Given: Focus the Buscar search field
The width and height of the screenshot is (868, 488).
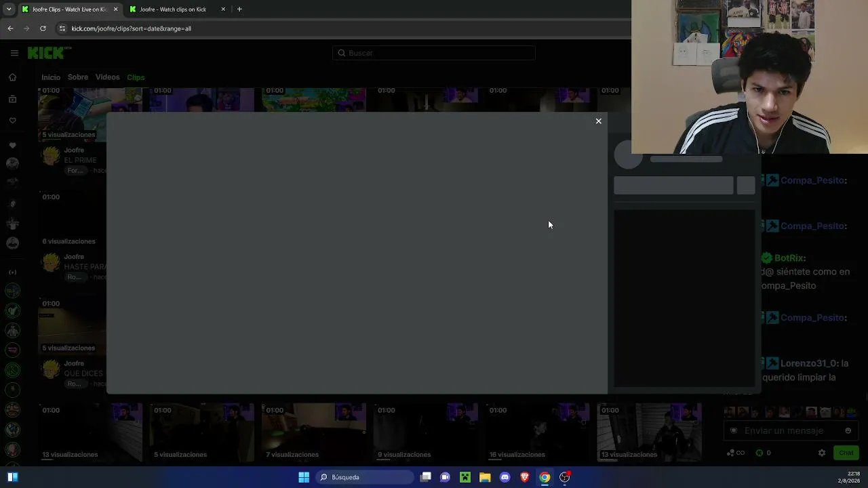Looking at the screenshot, I should coord(434,53).
